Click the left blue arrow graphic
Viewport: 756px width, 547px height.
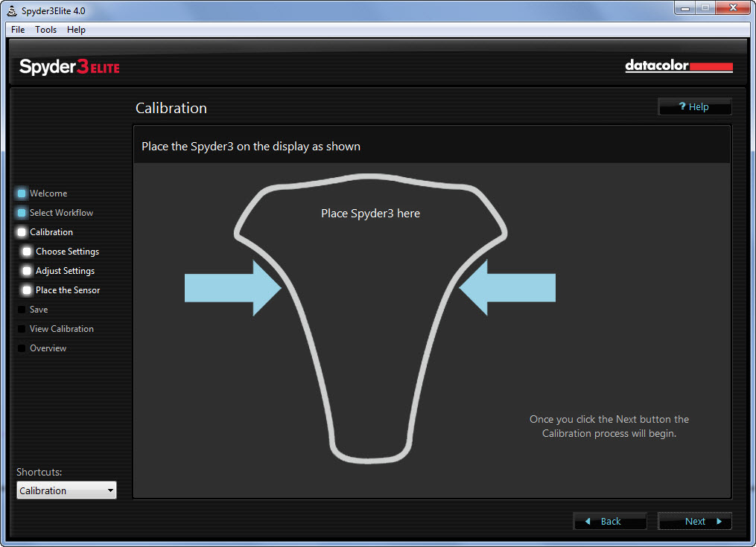(x=232, y=287)
